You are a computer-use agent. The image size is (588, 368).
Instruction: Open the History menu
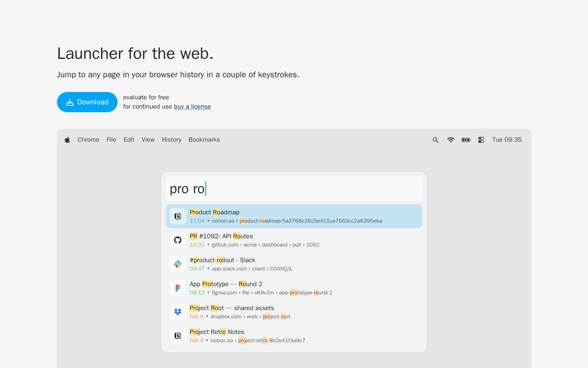[171, 140]
